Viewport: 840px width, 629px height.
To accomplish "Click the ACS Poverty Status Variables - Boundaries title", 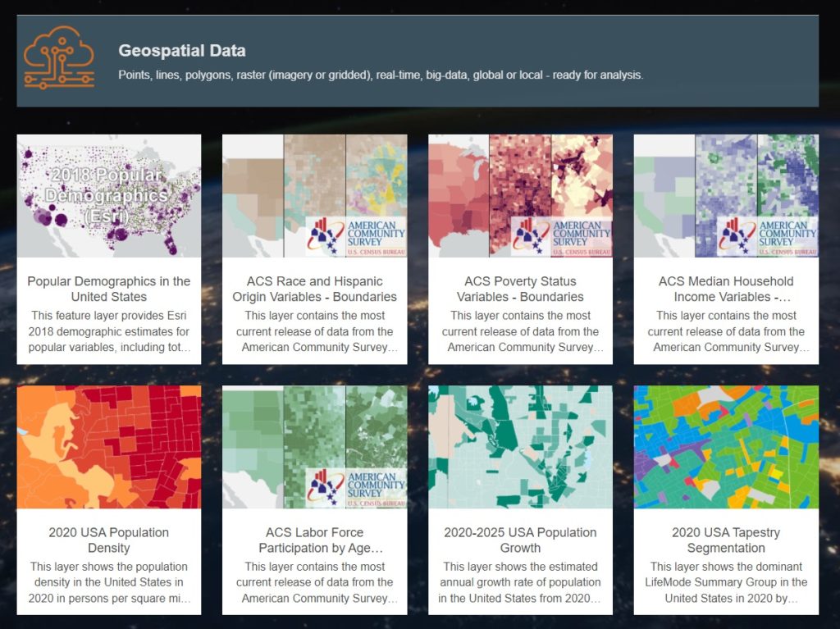I will [520, 289].
